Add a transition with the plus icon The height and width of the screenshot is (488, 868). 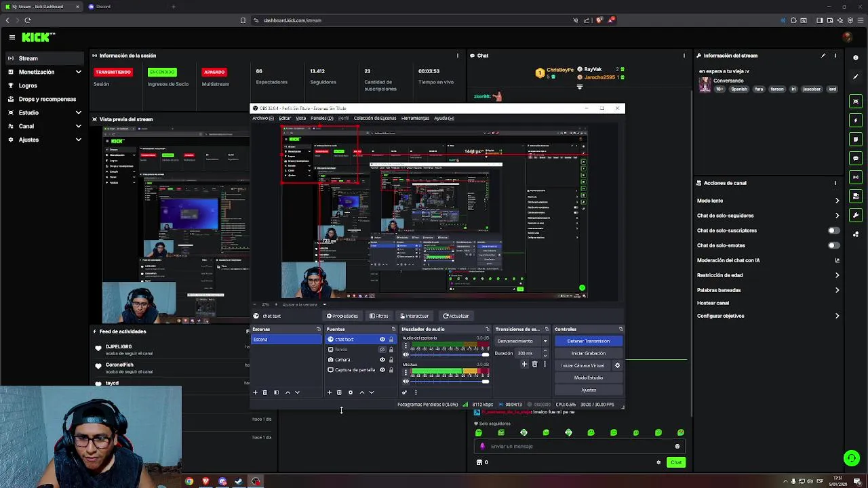524,365
